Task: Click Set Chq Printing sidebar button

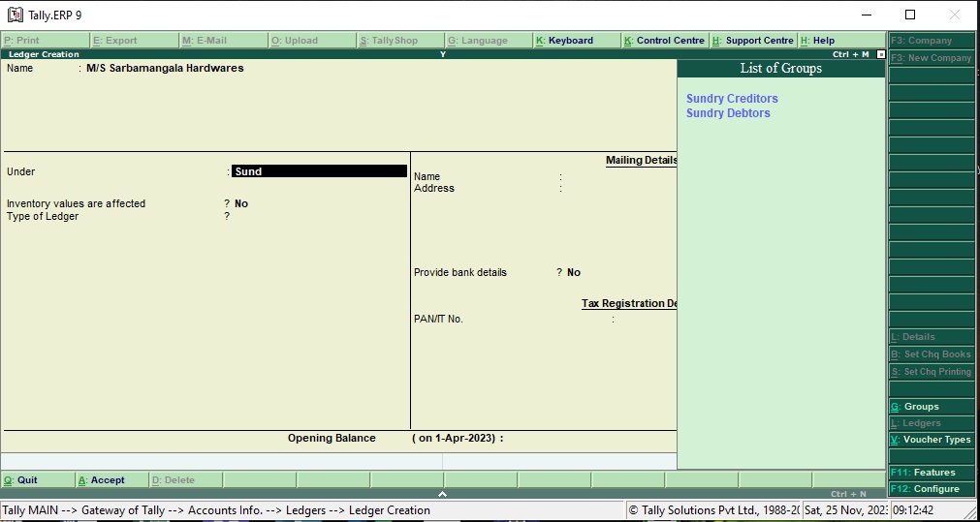Action: 932,372
